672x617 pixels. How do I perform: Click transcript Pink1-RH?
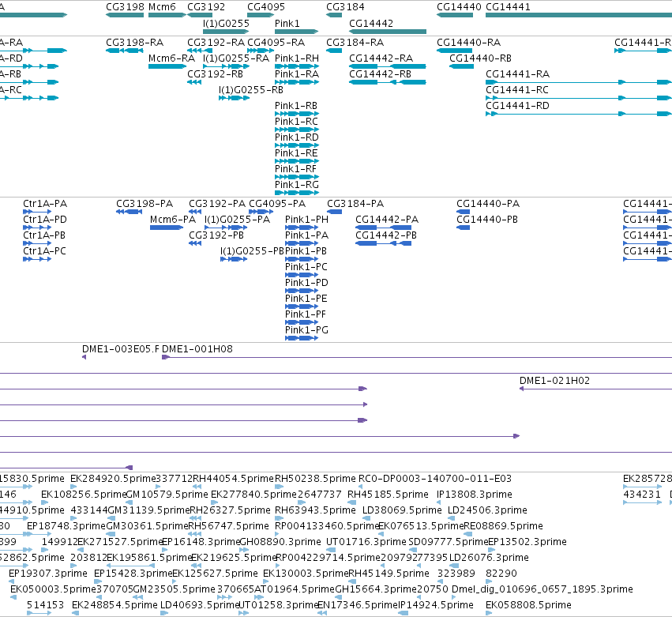point(297,66)
